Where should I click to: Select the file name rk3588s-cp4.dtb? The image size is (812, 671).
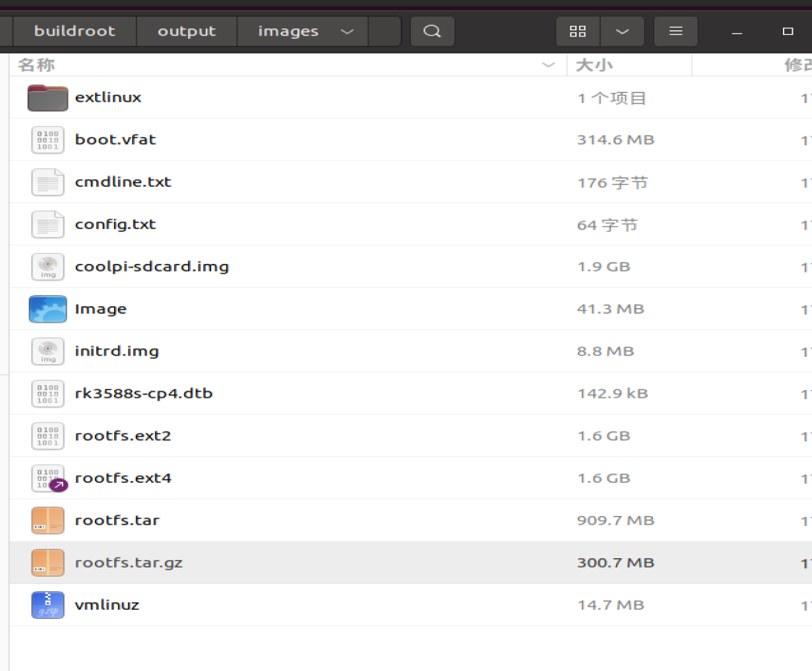pos(144,393)
